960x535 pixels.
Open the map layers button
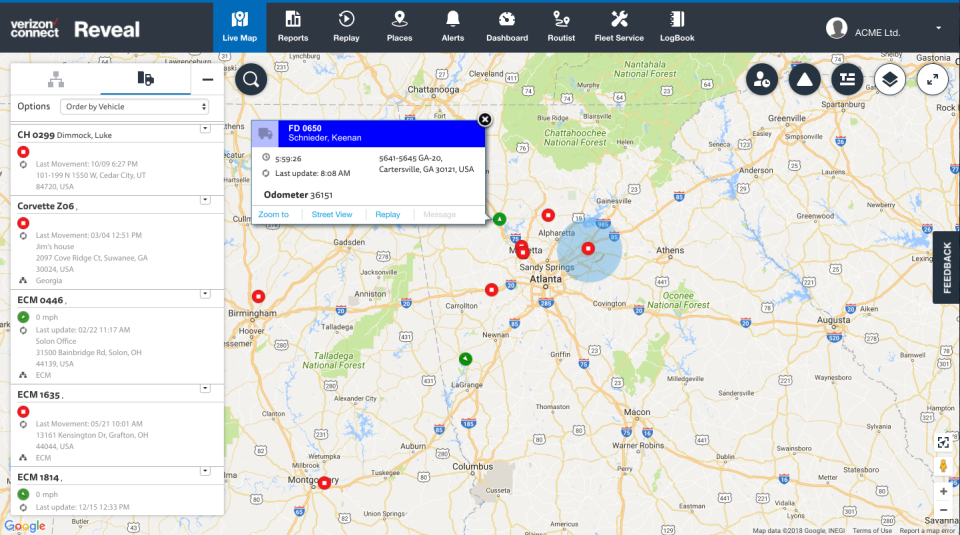coord(890,79)
